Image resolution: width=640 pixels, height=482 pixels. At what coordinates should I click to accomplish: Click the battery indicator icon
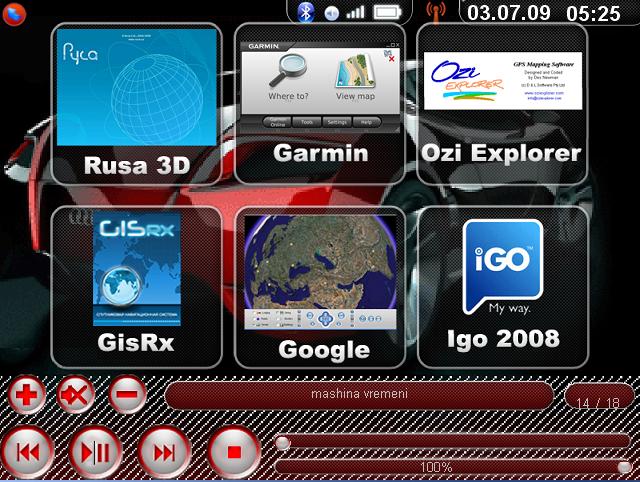click(392, 12)
